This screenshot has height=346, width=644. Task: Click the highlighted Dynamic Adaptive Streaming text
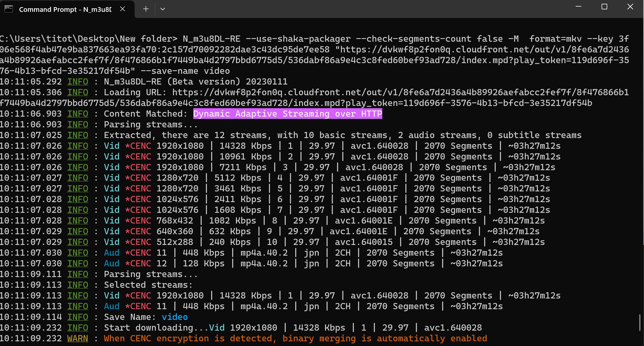pyautogui.click(x=287, y=114)
